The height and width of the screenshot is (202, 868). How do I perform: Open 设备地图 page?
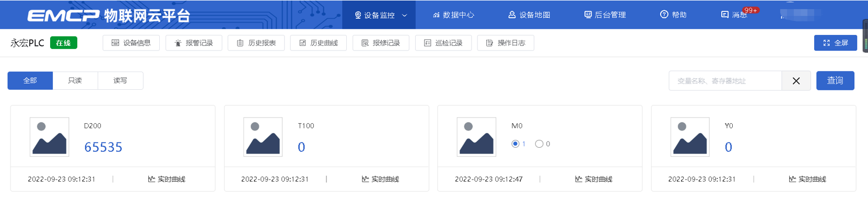[529, 15]
